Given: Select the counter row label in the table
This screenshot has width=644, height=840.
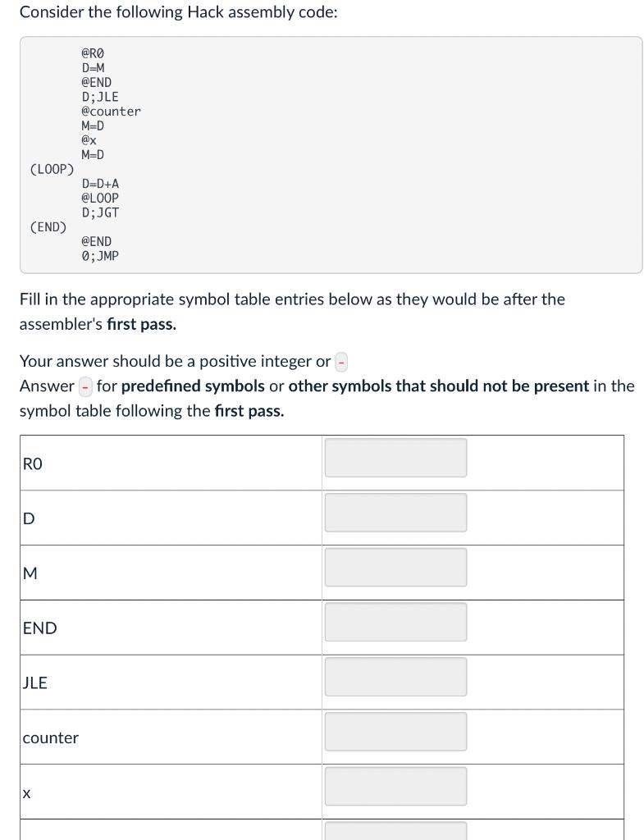Looking at the screenshot, I should point(50,737).
